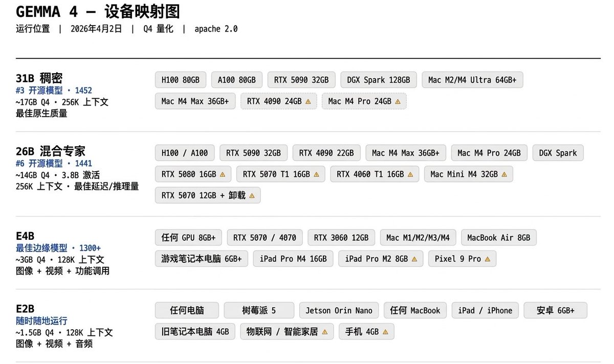The height and width of the screenshot is (364, 614).
Task: Click Mac M4 Max 36GB+ chip in 31B row
Action: coord(195,101)
